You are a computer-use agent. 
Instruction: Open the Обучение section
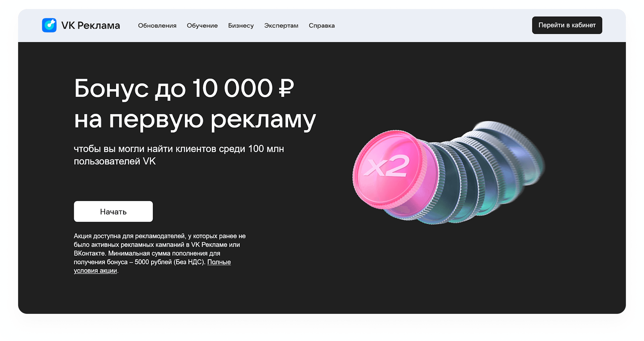[202, 25]
